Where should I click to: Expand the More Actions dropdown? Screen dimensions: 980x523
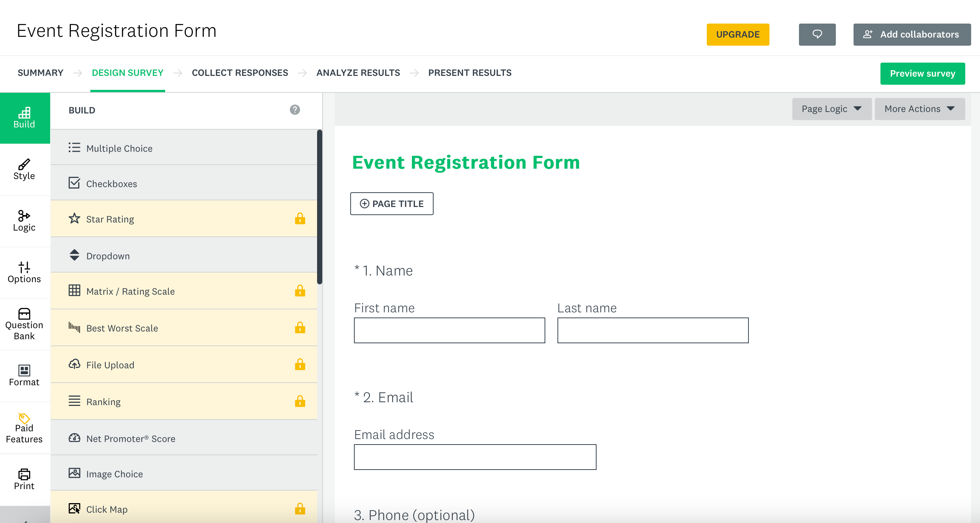[x=919, y=109]
